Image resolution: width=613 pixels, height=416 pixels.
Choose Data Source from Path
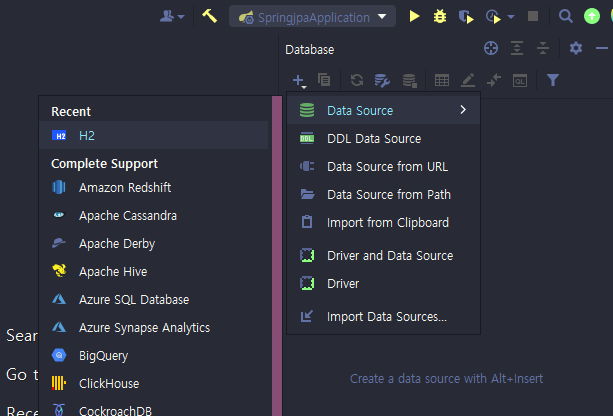pos(383,195)
